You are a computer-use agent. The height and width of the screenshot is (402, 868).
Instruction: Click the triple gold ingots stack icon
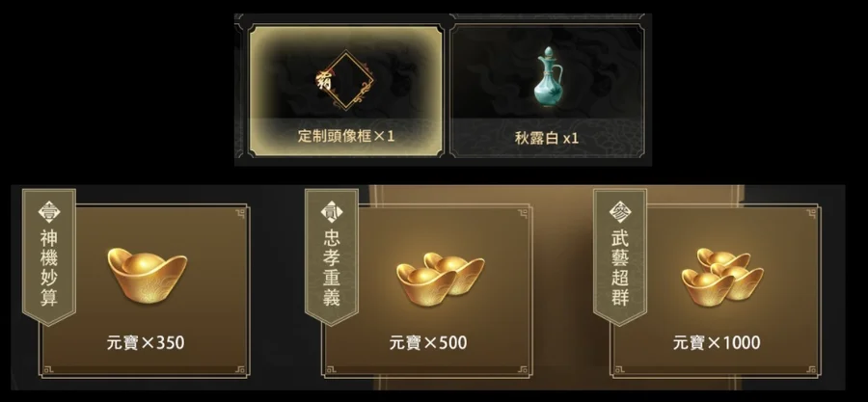tap(722, 275)
